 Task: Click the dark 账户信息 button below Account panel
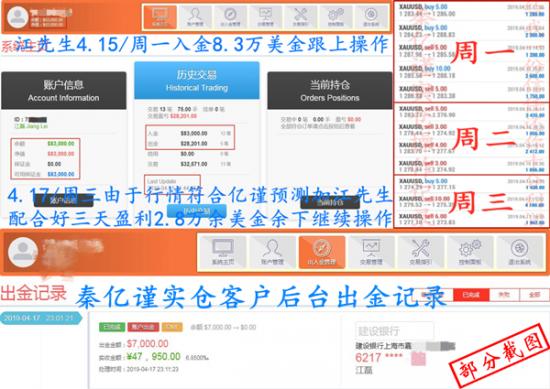click(63, 201)
